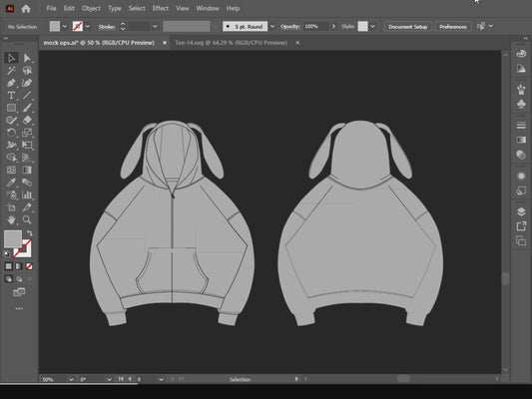This screenshot has width=532, height=399.
Task: Open the Artboards panel icon
Action: click(x=521, y=240)
